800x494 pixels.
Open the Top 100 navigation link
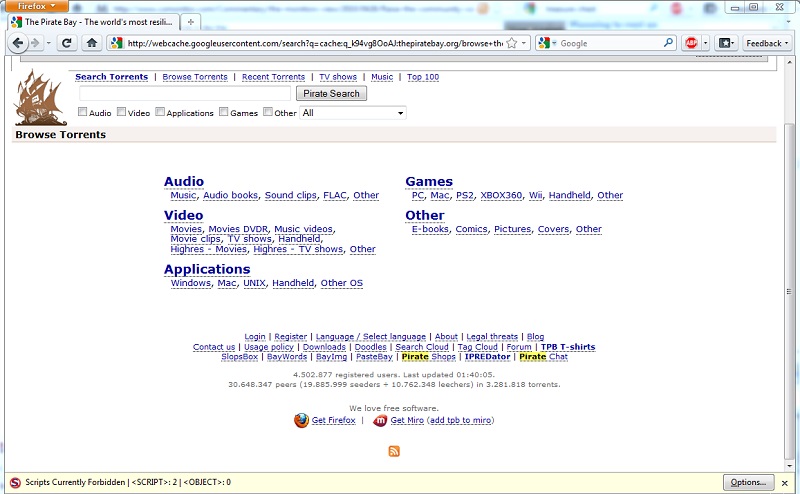coord(422,77)
